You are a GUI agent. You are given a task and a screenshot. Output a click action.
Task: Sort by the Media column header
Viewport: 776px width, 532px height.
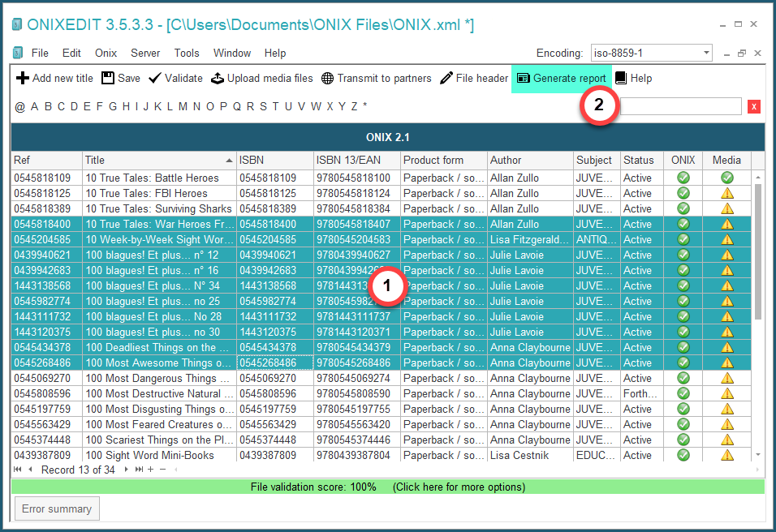coord(726,160)
